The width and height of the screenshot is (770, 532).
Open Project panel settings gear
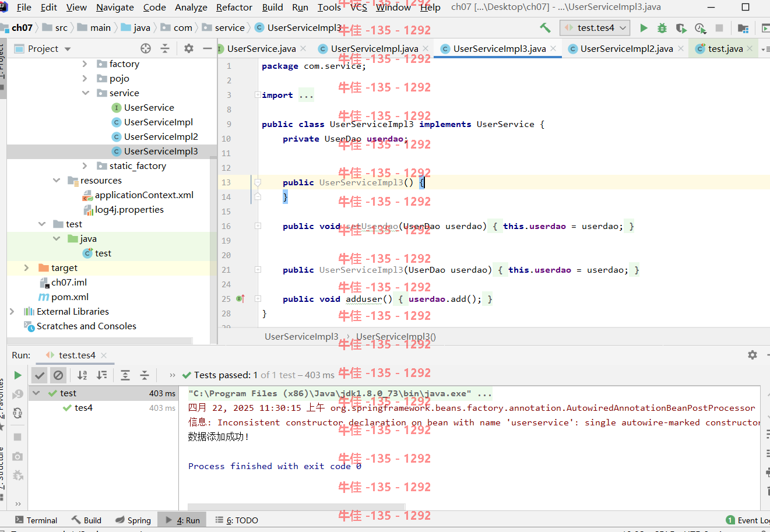tap(188, 48)
